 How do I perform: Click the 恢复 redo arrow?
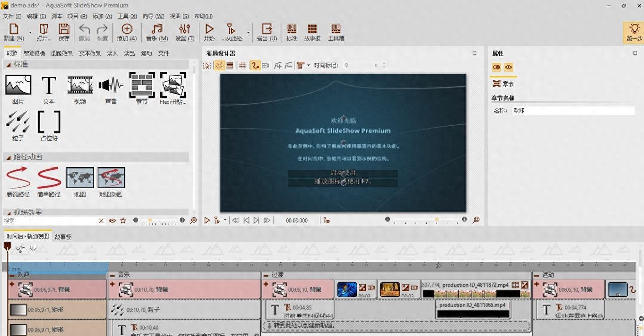pyautogui.click(x=103, y=29)
